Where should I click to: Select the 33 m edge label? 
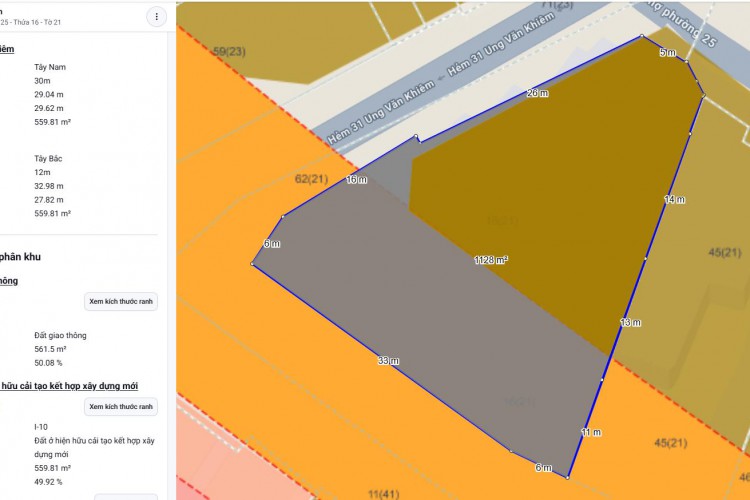tap(388, 361)
